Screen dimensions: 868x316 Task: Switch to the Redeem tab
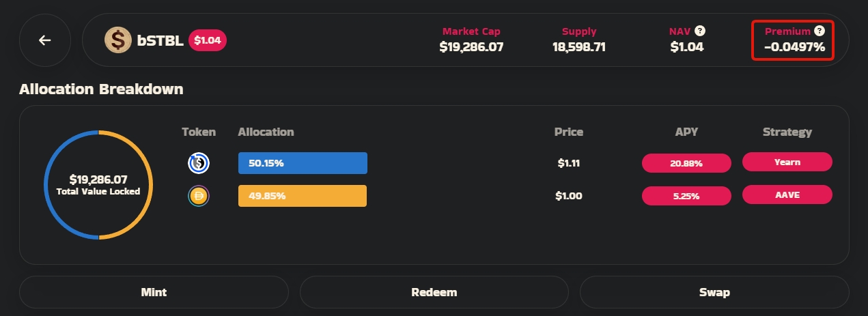point(434,292)
